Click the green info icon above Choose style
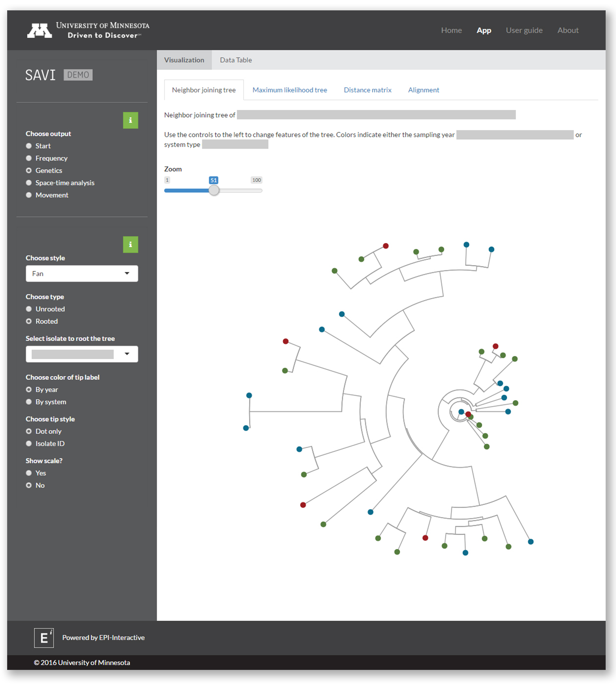This screenshot has width=616, height=685. pos(131,244)
